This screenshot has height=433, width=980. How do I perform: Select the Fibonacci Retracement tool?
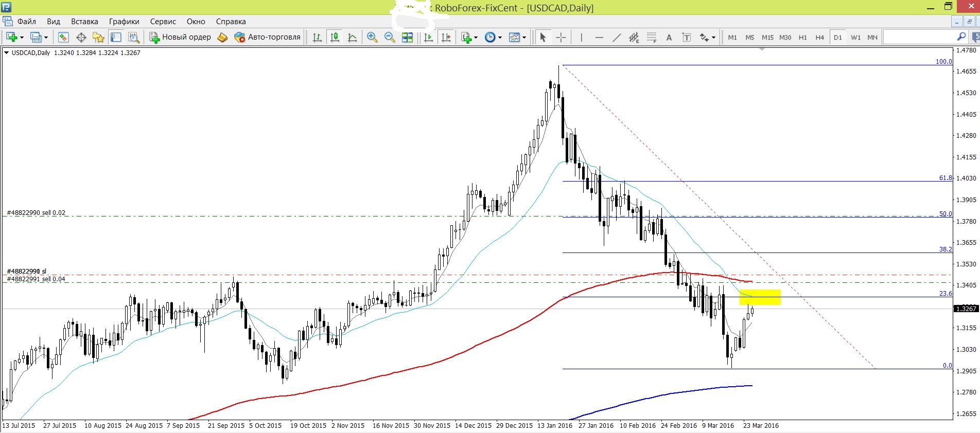[652, 37]
